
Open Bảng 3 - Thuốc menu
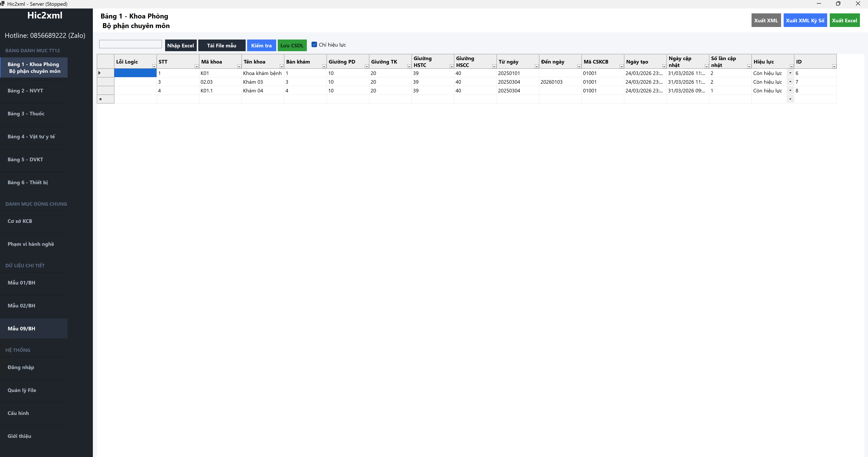[x=34, y=114]
